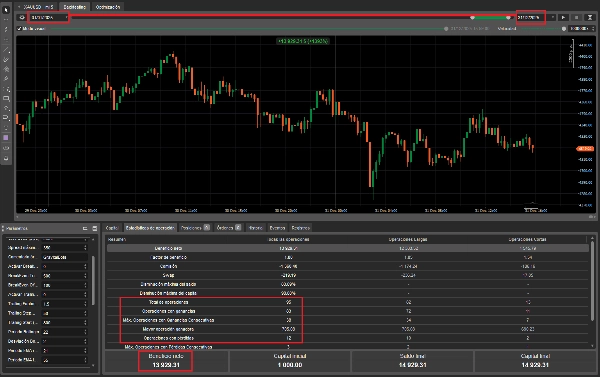The image size is (600, 377).
Task: Click the Operaciones Largas column header
Action: (x=408, y=239)
